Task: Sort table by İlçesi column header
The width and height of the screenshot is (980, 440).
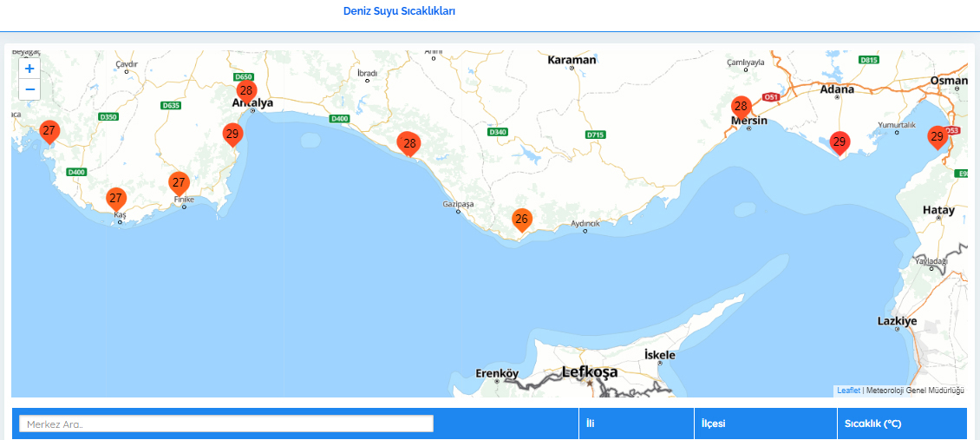Action: (x=766, y=424)
